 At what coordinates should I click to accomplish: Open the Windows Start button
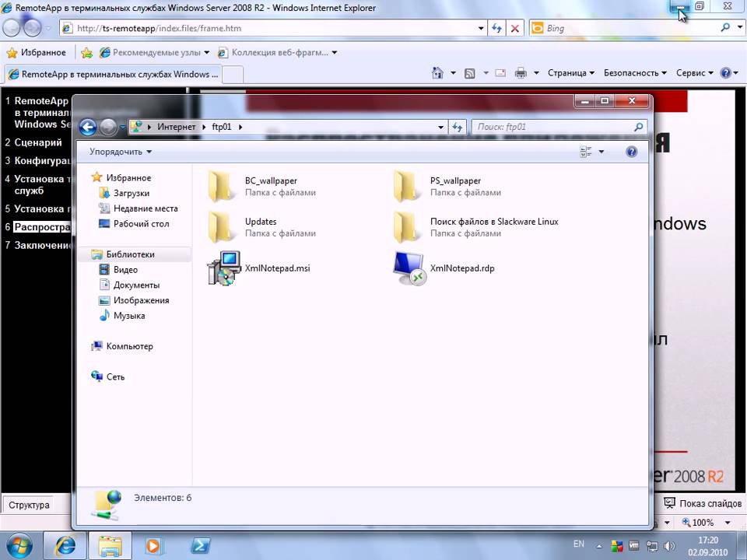click(x=19, y=546)
